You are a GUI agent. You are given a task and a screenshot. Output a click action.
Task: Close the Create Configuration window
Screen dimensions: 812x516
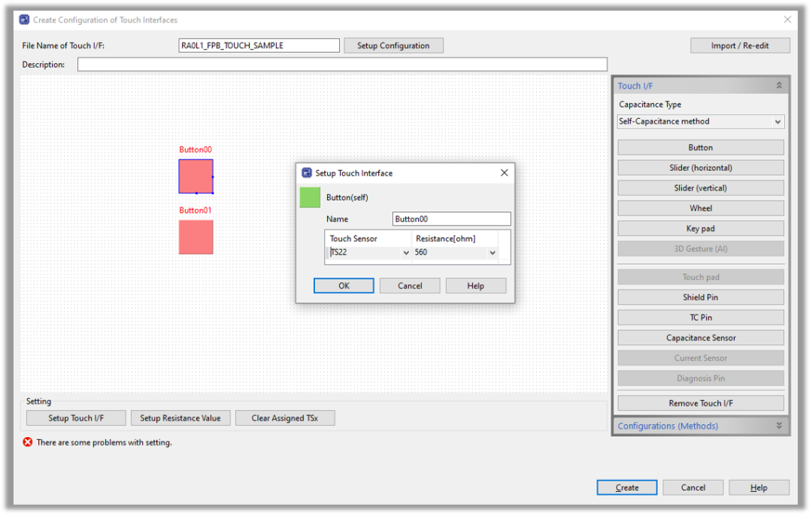click(x=787, y=20)
